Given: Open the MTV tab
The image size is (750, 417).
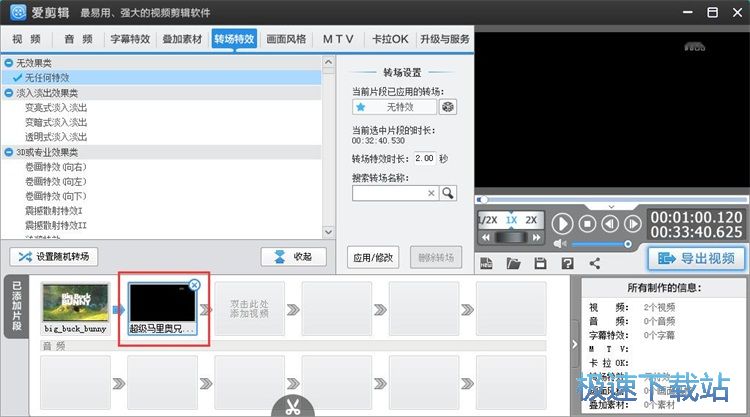Looking at the screenshot, I should 338,39.
